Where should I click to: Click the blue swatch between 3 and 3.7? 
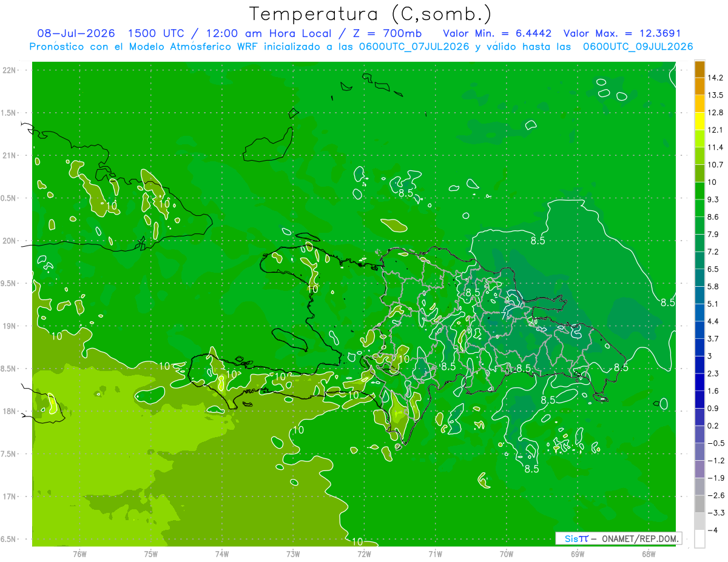[699, 347]
